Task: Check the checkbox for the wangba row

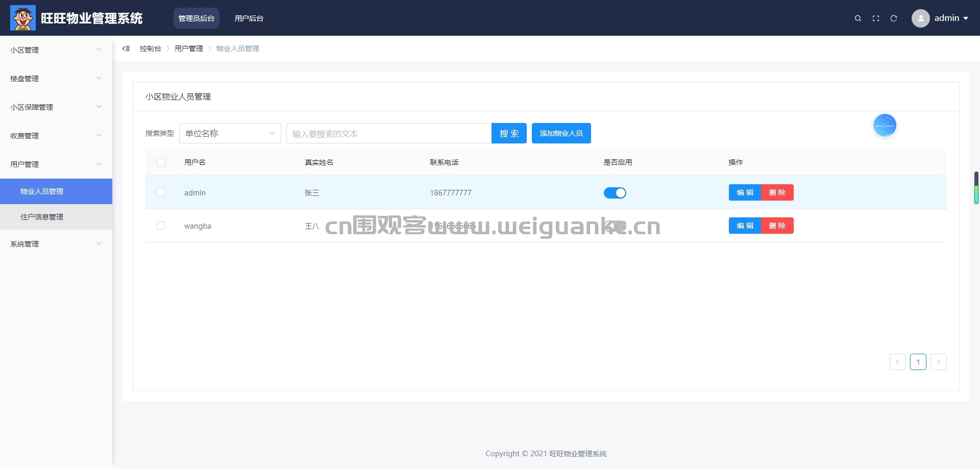Action: click(161, 226)
